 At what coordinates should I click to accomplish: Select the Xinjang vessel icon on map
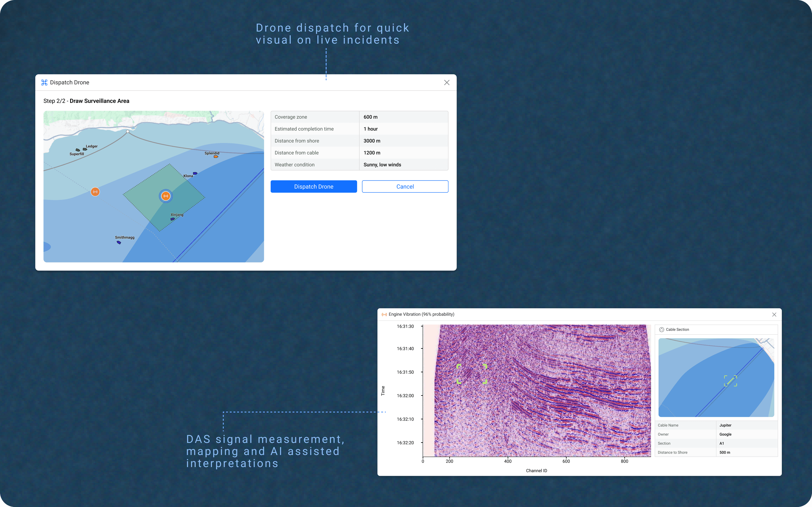pyautogui.click(x=173, y=219)
